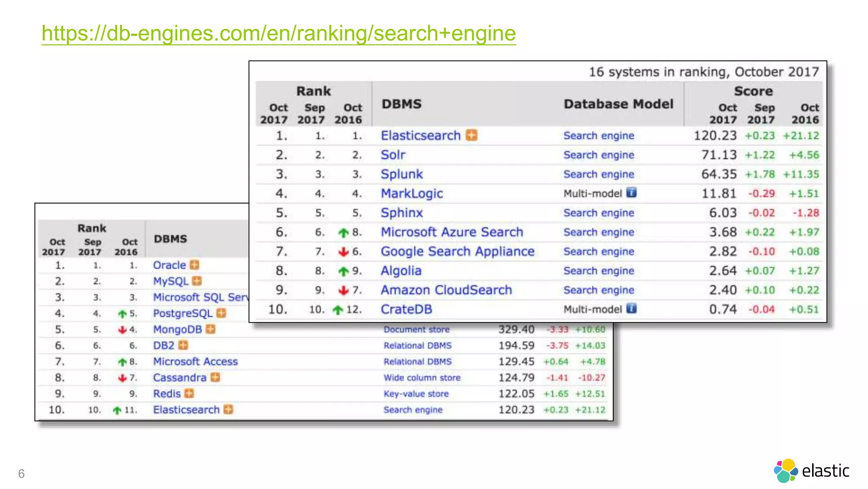The image size is (868, 489).
Task: Open the Elasticsearch link in overall ranking
Action: tap(186, 410)
